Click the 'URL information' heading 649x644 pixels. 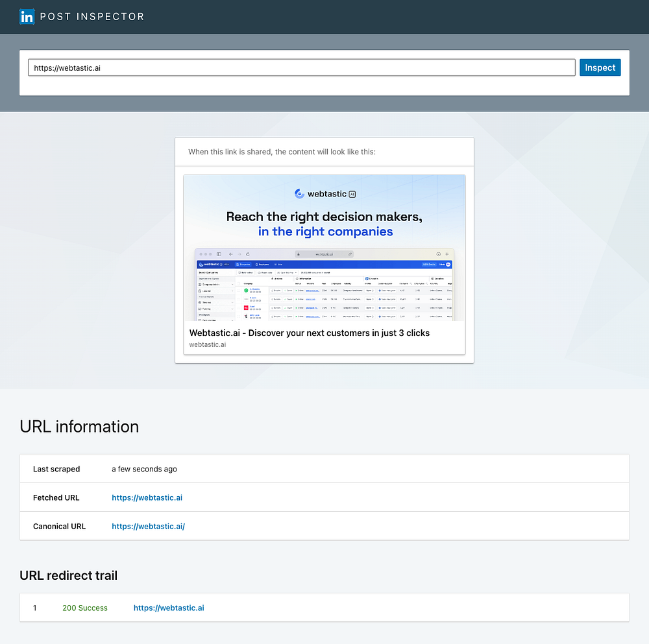[x=79, y=427]
